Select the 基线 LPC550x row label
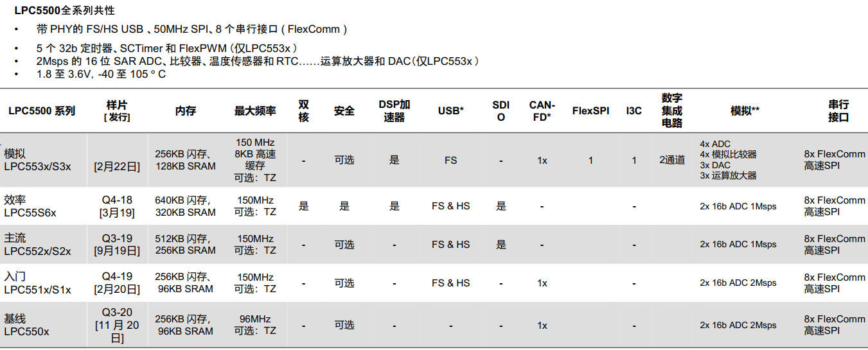868x350 pixels. pos(26,325)
